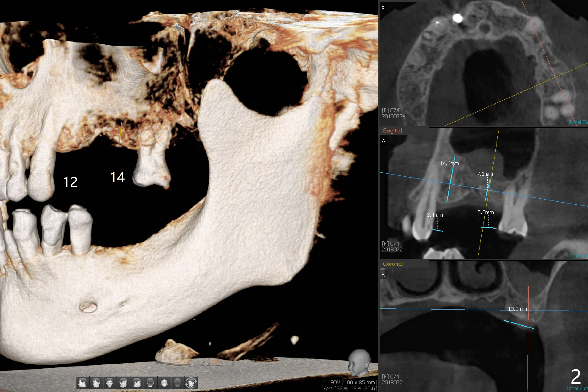Click Total Slice text in axial panel

[578, 122]
